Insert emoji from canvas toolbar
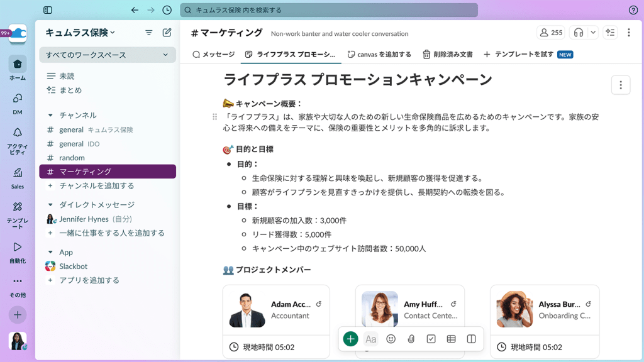 [x=391, y=339]
